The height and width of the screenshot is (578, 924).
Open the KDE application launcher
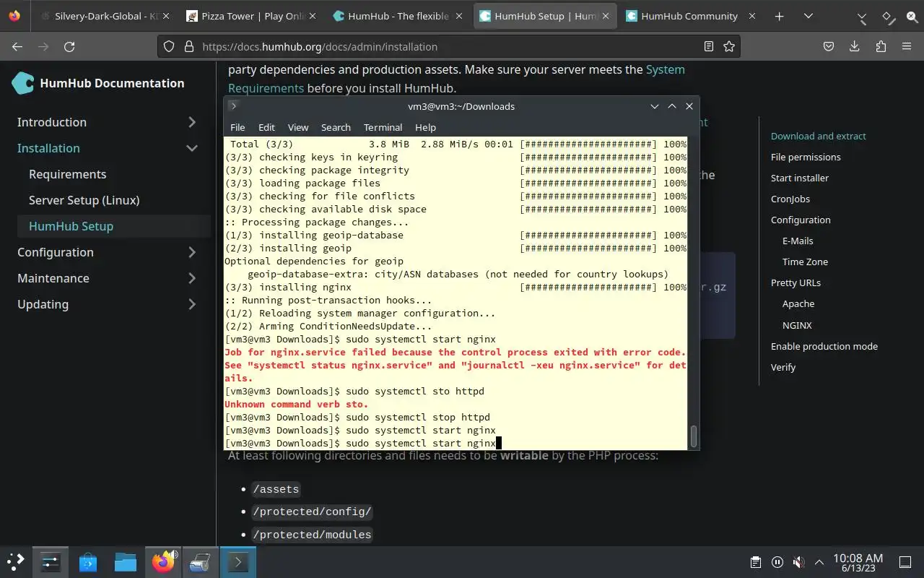(x=16, y=561)
